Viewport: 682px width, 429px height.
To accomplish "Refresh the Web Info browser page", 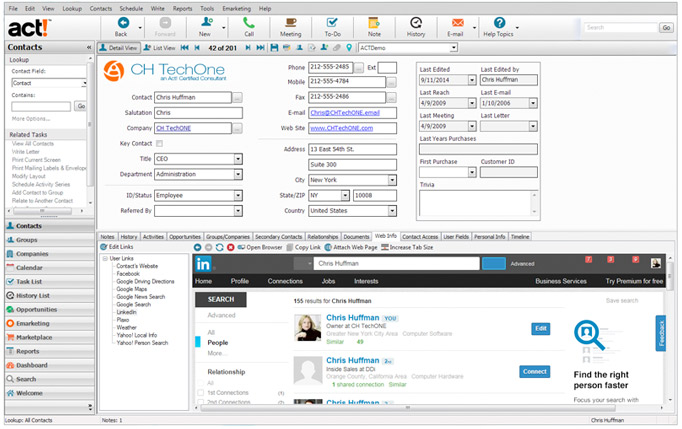I will pos(220,248).
